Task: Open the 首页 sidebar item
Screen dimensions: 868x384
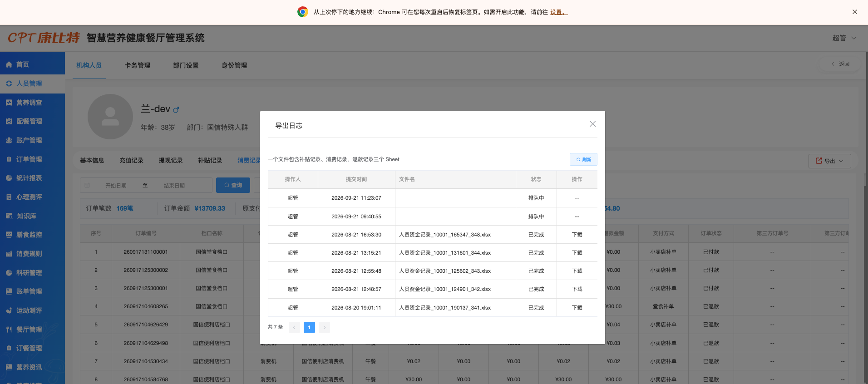Action: point(32,64)
